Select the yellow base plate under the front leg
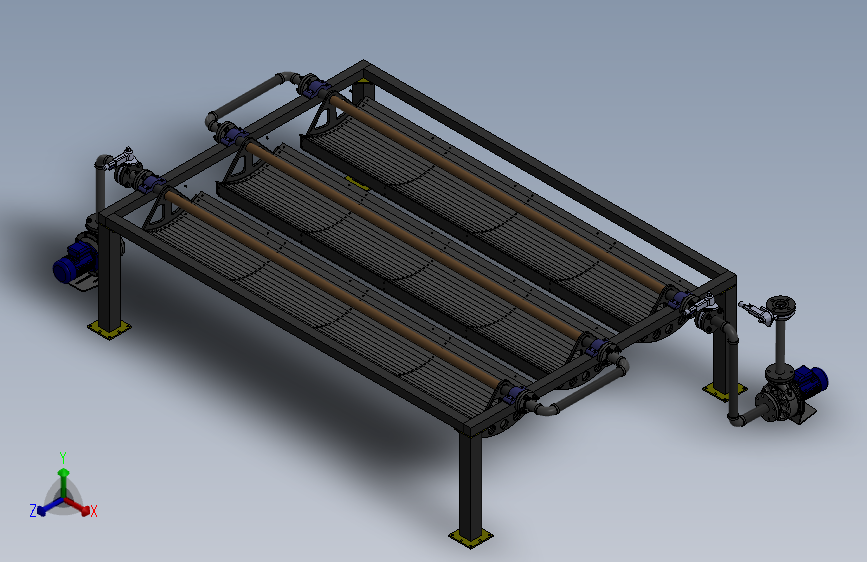This screenshot has width=867, height=562. [x=471, y=537]
